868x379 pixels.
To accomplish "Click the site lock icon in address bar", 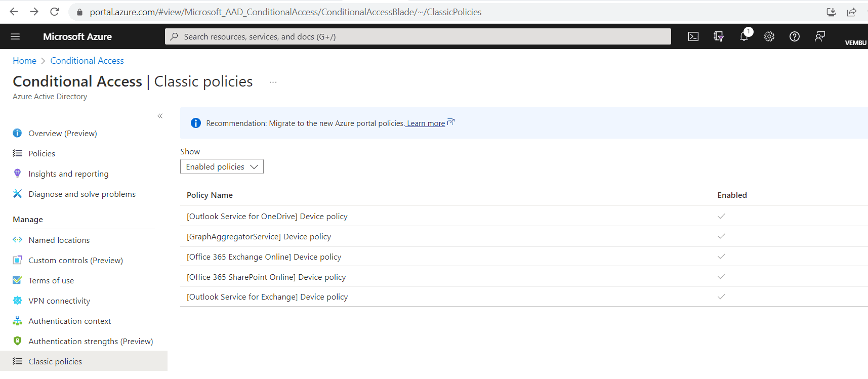I will (x=79, y=12).
